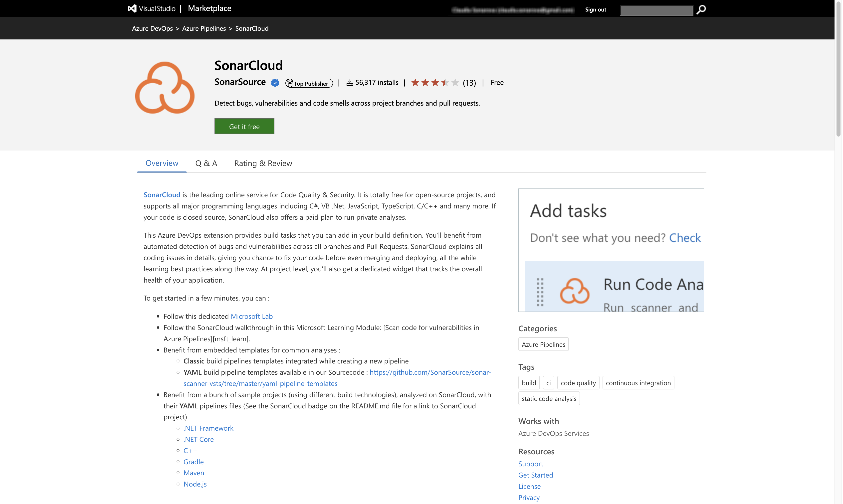The image size is (843, 504).
Task: Go to Marketplace home link
Action: pos(210,8)
